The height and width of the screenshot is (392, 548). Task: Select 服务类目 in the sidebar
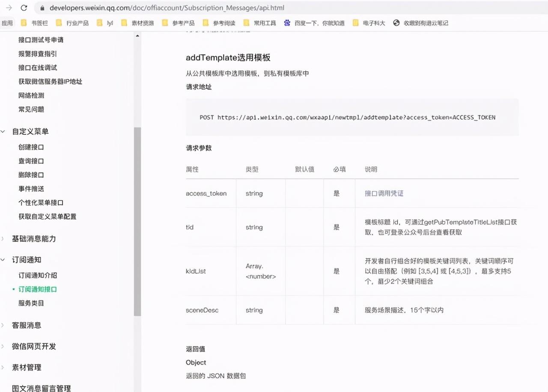tap(31, 303)
